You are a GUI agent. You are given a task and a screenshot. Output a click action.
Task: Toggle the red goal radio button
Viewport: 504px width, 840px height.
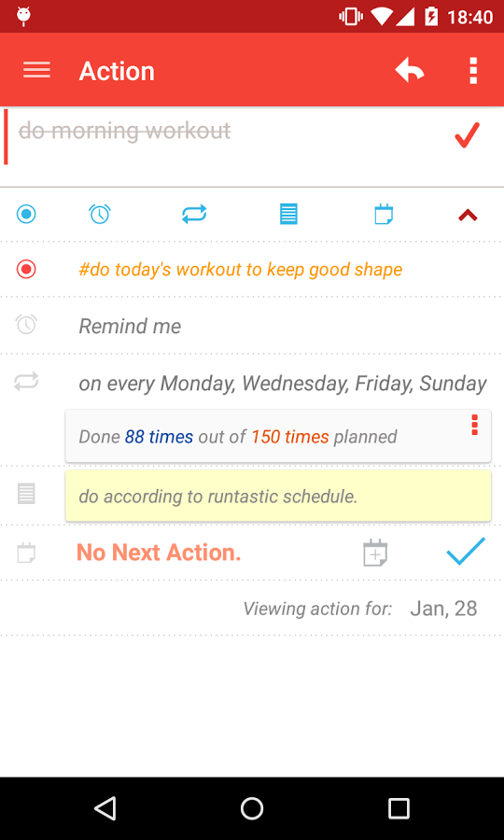pos(26,269)
